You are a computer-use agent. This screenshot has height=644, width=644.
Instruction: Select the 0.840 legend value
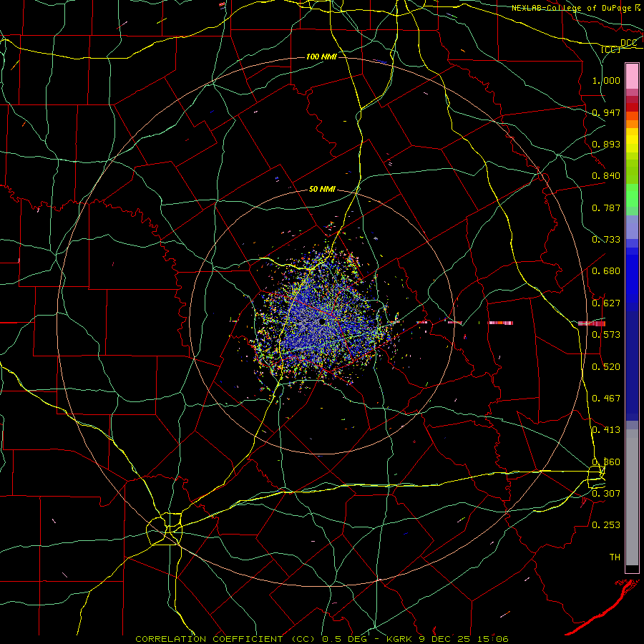(606, 176)
